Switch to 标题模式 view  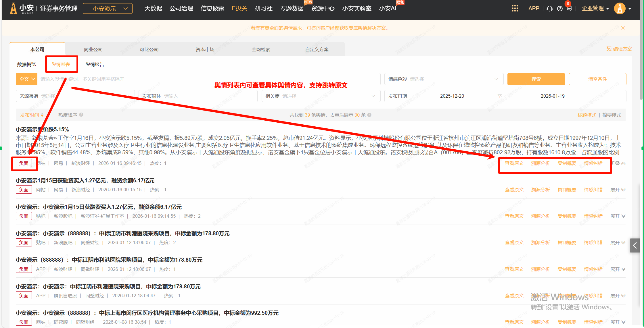tap(587, 115)
